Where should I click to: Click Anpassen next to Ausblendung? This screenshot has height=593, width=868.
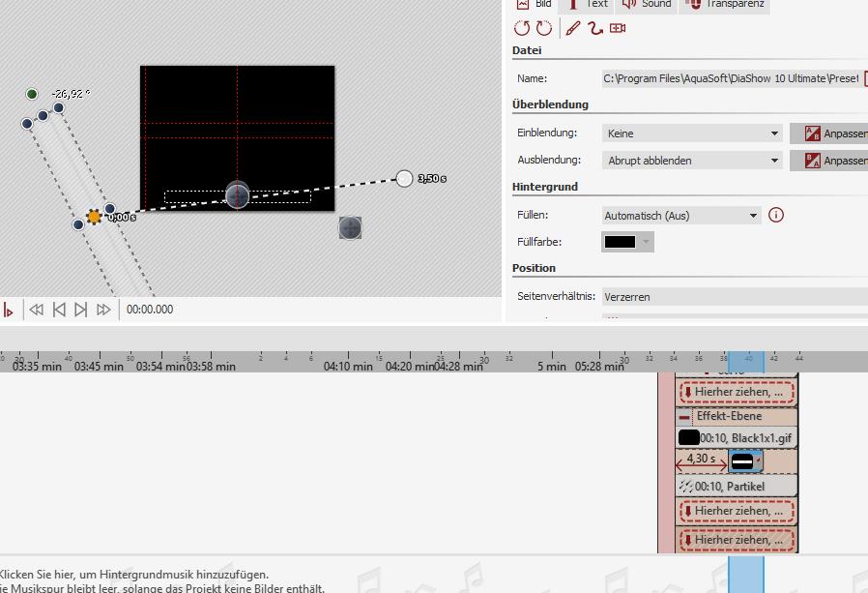point(831,161)
